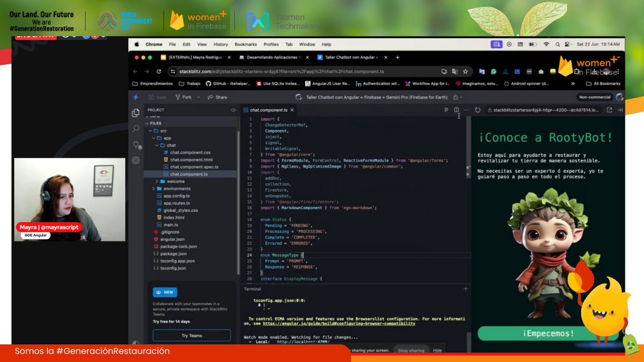Collapse the FILES section

click(147, 123)
